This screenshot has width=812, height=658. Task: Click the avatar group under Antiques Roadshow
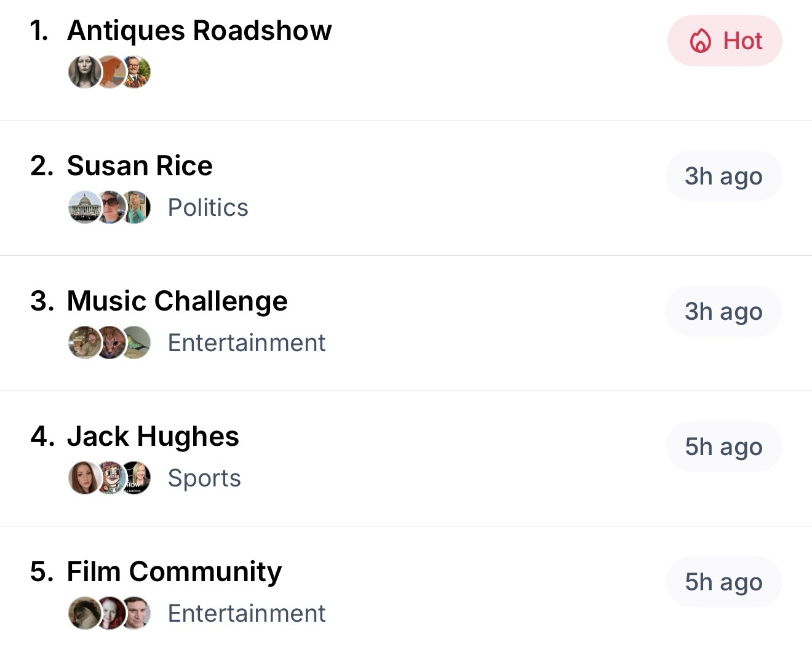[109, 73]
